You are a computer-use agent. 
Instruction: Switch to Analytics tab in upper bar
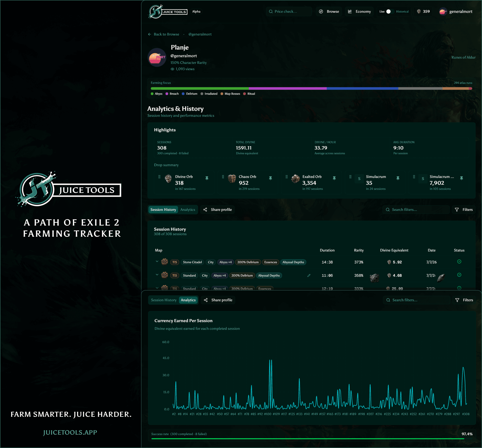[x=188, y=210]
